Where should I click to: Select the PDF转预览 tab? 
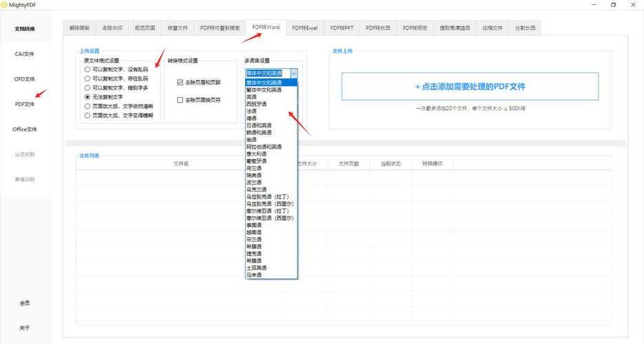(x=415, y=28)
